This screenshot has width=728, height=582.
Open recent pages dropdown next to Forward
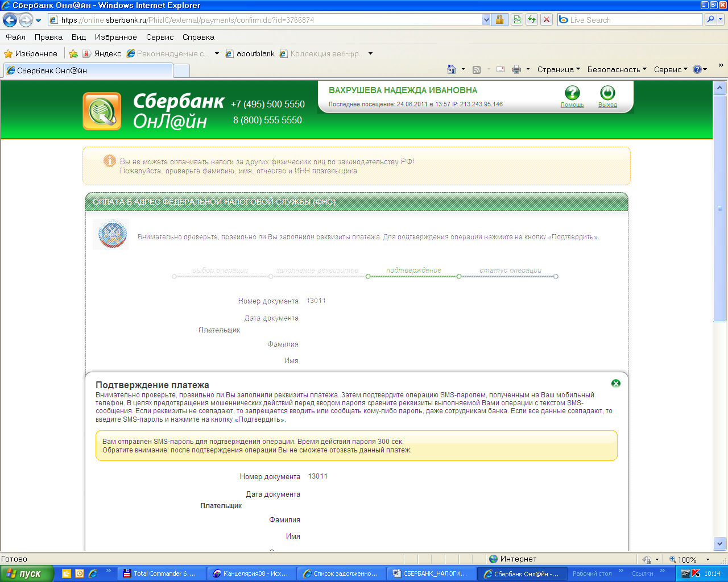pyautogui.click(x=39, y=20)
